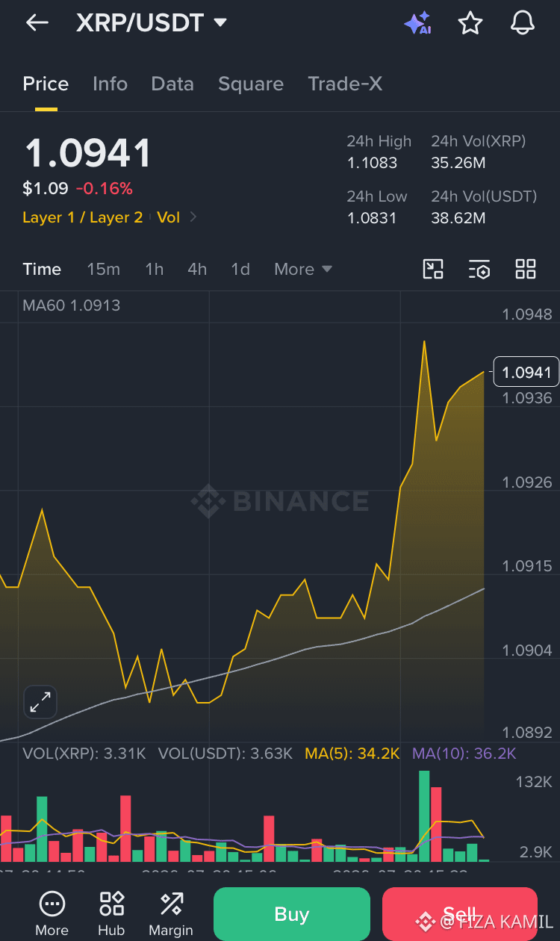Screen dimensions: 560x941
Task: Switch to the Info tab
Action: click(110, 84)
